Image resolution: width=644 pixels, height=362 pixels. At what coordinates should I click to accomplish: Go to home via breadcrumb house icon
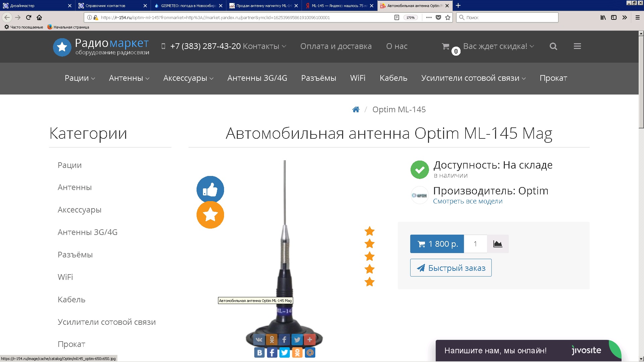[356, 110]
